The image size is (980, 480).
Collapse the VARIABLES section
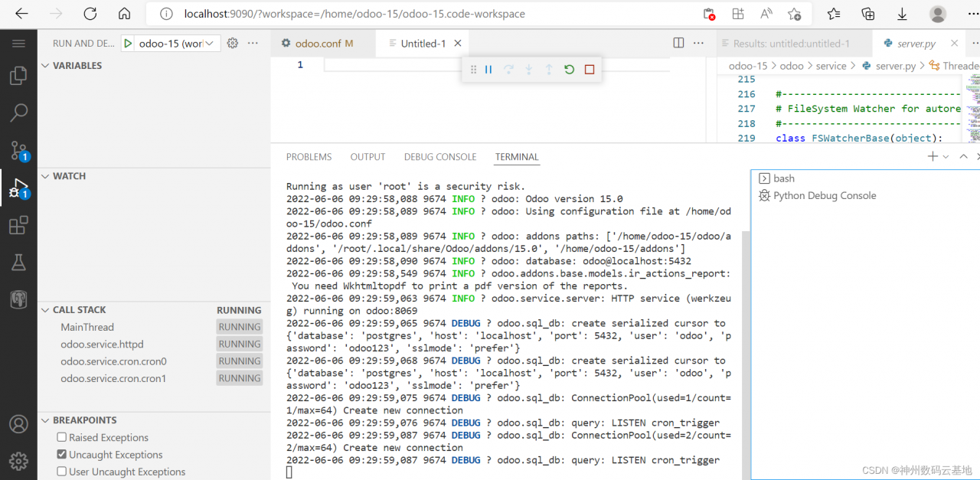pyautogui.click(x=45, y=66)
